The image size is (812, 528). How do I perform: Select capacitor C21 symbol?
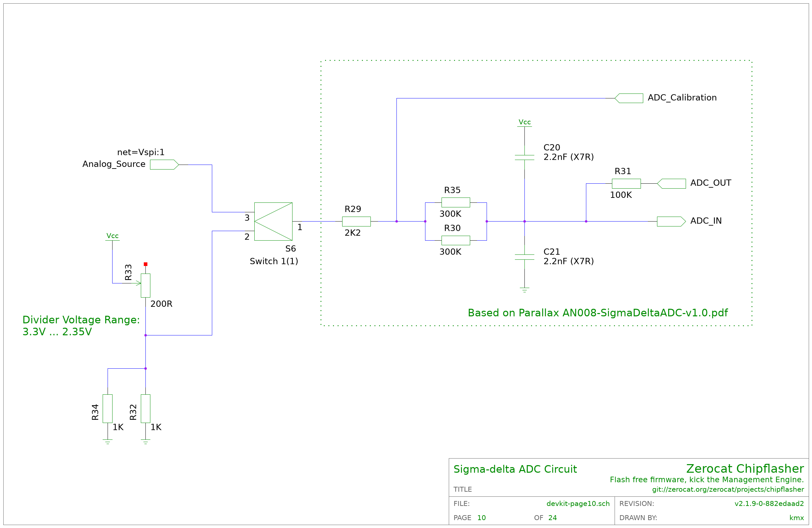click(x=524, y=257)
